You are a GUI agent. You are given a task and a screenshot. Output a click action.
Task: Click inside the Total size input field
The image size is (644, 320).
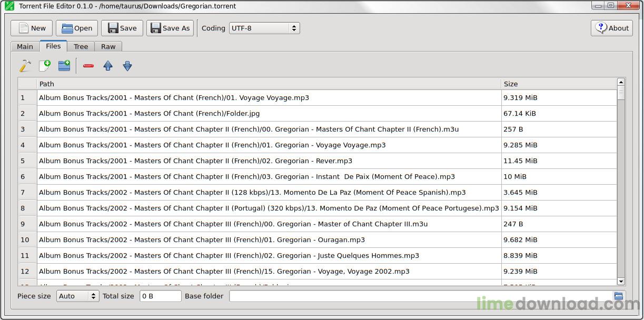coord(160,296)
